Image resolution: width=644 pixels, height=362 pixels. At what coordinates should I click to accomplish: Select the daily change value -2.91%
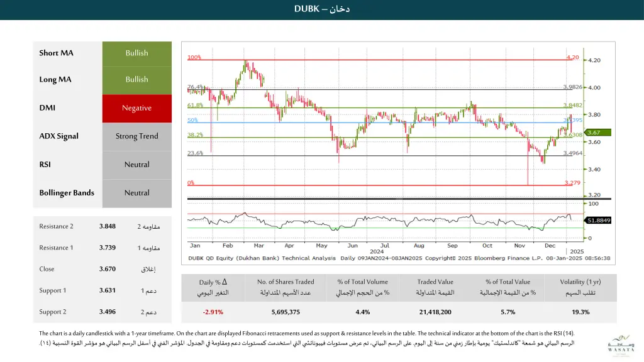pyautogui.click(x=213, y=312)
